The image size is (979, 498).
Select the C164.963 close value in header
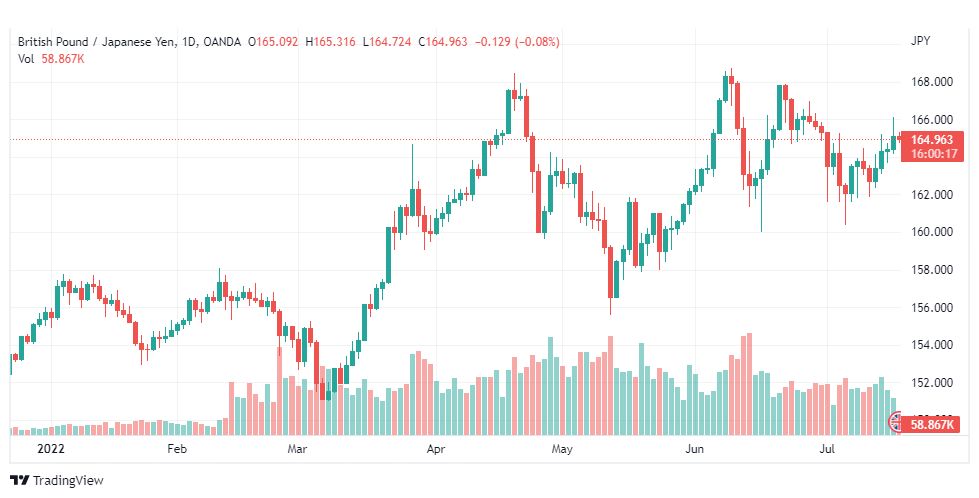(x=443, y=42)
